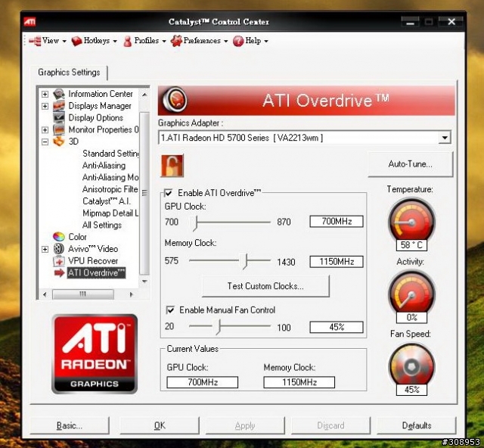Click the Fan Speed gauge dial
484x448 pixels.
(411, 366)
